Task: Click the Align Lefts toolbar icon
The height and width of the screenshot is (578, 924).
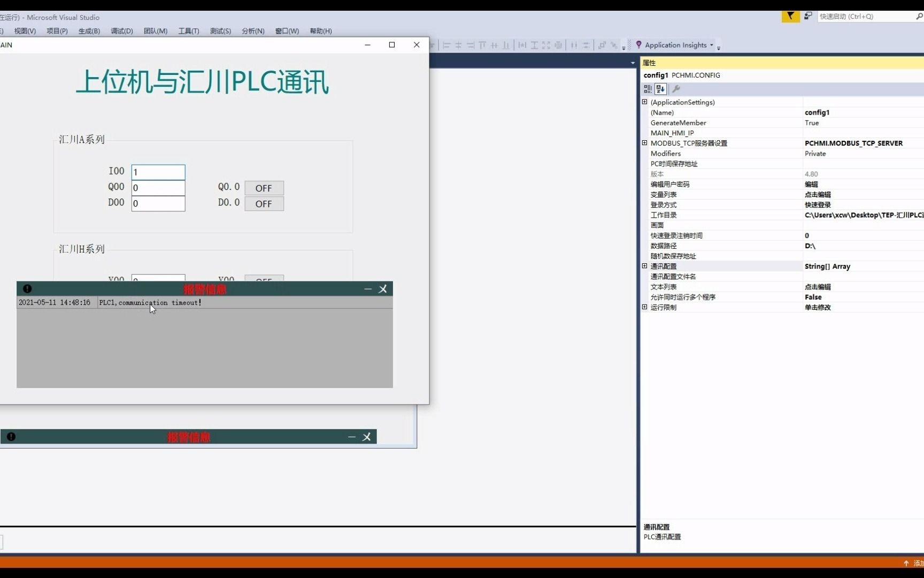Action: pyautogui.click(x=446, y=45)
